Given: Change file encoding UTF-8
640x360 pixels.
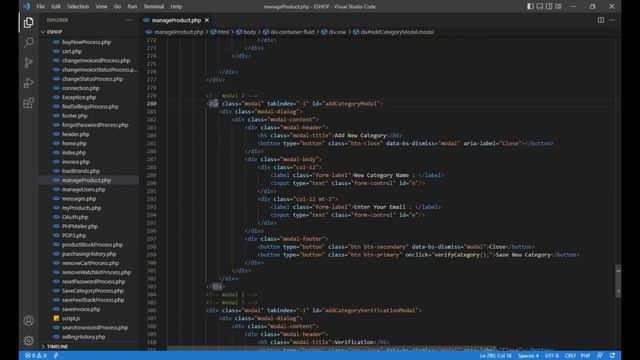Looking at the screenshot, I should point(552,356).
